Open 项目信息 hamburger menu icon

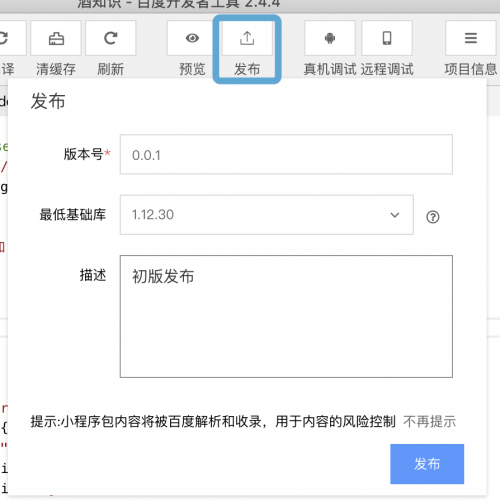(x=471, y=38)
